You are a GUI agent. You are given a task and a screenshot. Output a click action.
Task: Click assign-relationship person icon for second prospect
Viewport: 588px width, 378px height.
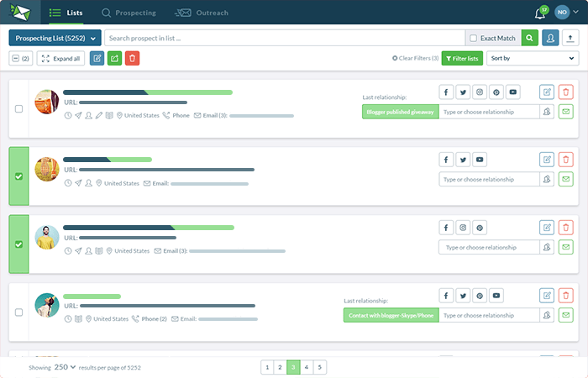pyautogui.click(x=547, y=179)
